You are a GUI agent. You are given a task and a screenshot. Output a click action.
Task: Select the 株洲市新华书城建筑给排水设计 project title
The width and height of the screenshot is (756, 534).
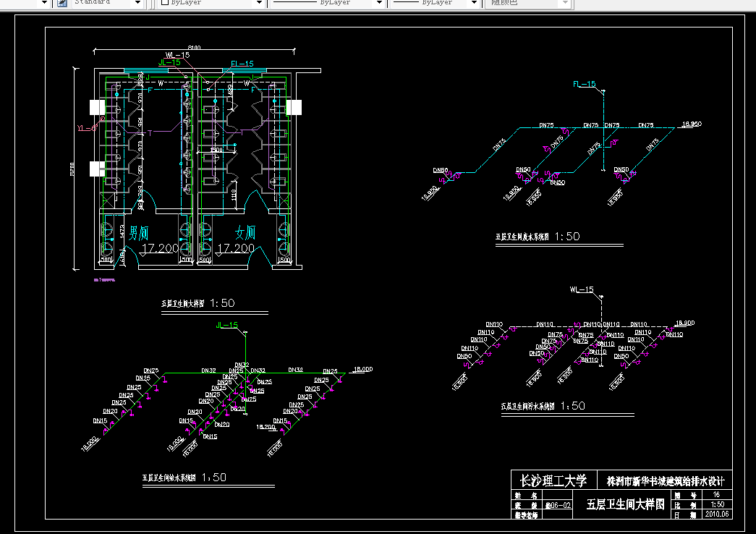(x=666, y=481)
